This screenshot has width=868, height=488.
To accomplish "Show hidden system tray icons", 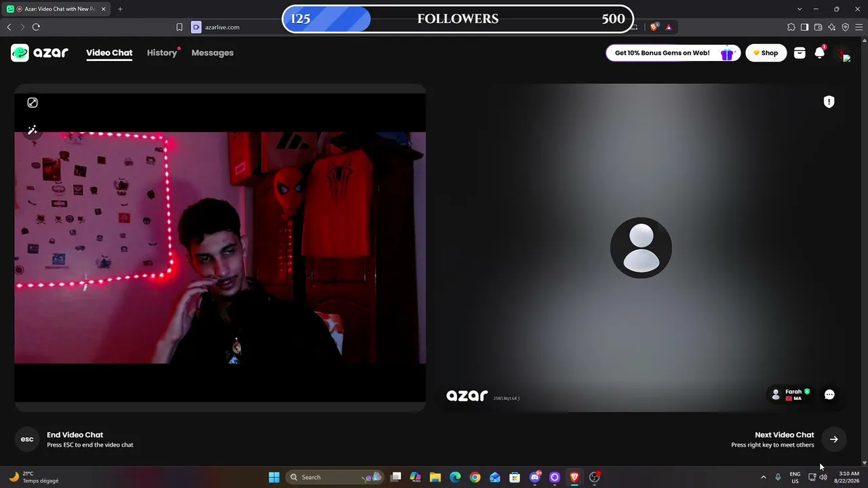I will tap(764, 477).
